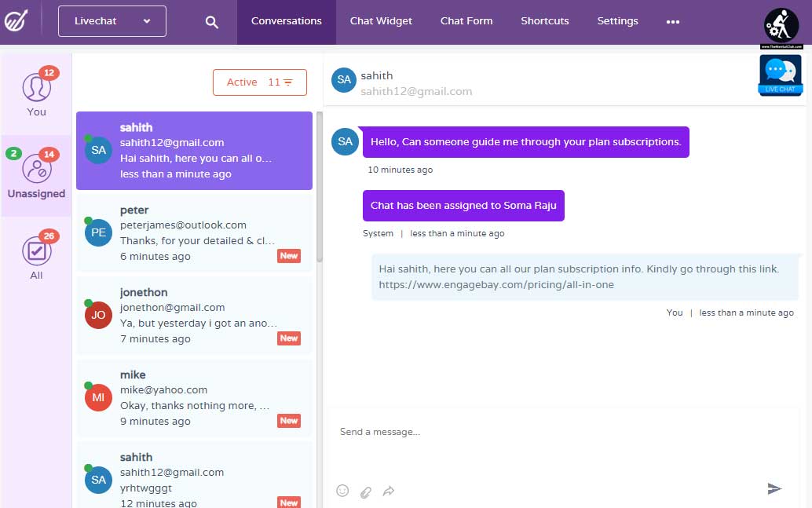
Task: Click the MI avatar for mike
Action: (x=98, y=397)
